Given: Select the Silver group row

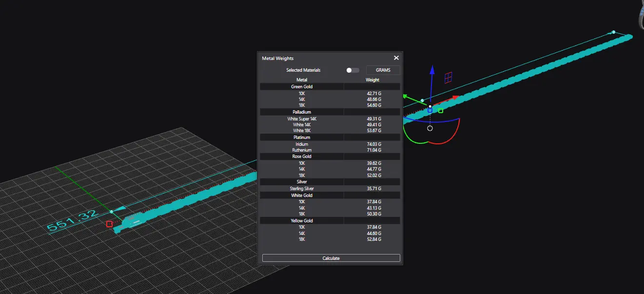Looking at the screenshot, I should coord(330,182).
